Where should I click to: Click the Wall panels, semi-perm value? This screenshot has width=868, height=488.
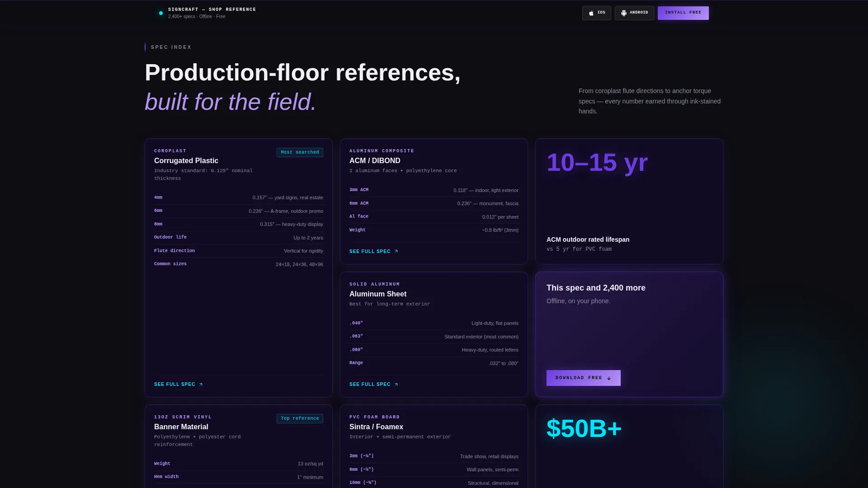click(x=492, y=469)
